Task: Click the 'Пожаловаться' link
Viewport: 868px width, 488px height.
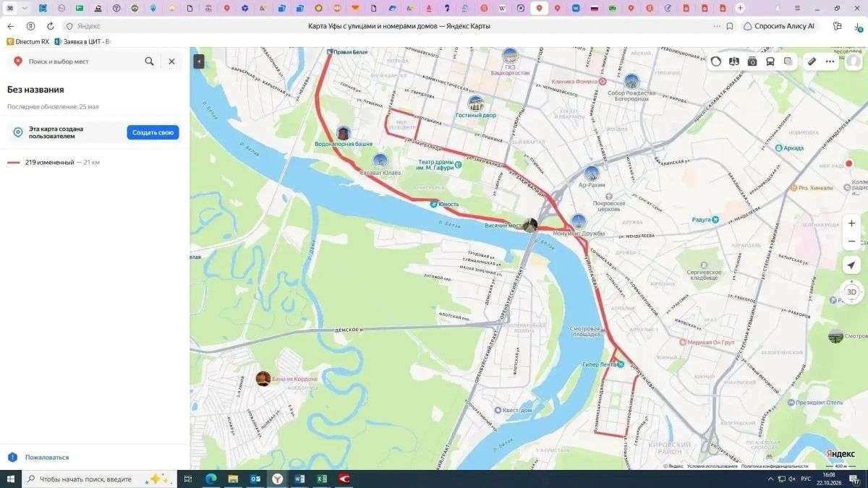Action: (x=47, y=457)
